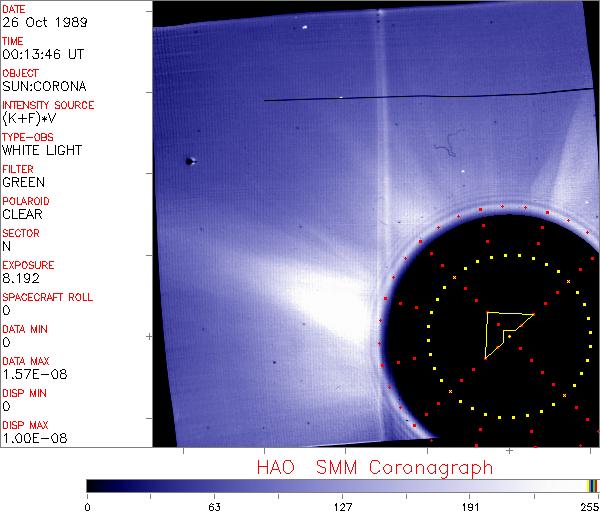Screen dimensions: 600x512
Task: Click the DATE label
Action: 13,9
